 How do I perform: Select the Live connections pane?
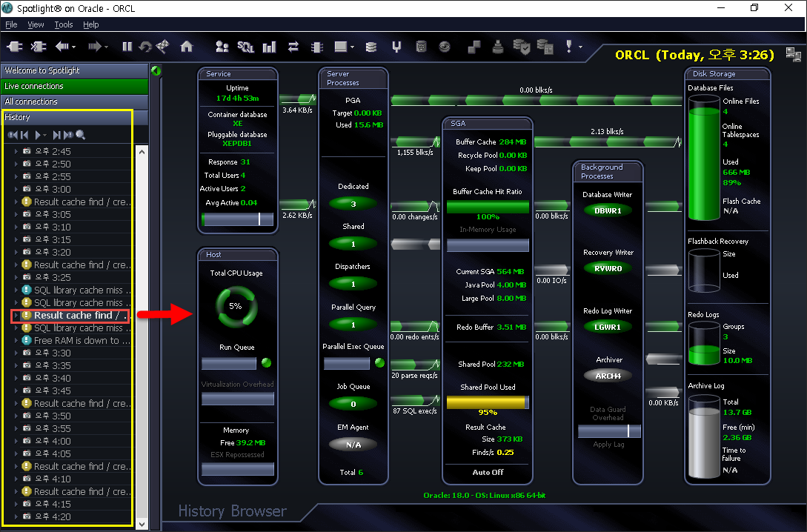coord(75,86)
